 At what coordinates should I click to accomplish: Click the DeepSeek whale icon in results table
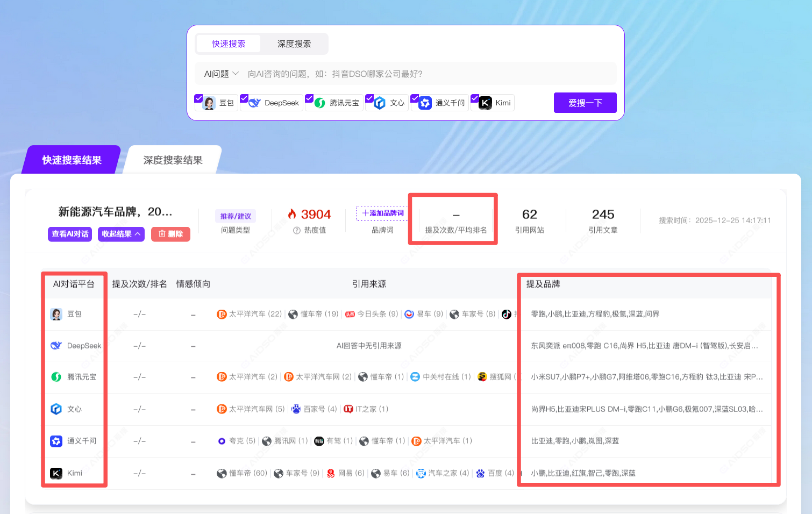coord(56,346)
